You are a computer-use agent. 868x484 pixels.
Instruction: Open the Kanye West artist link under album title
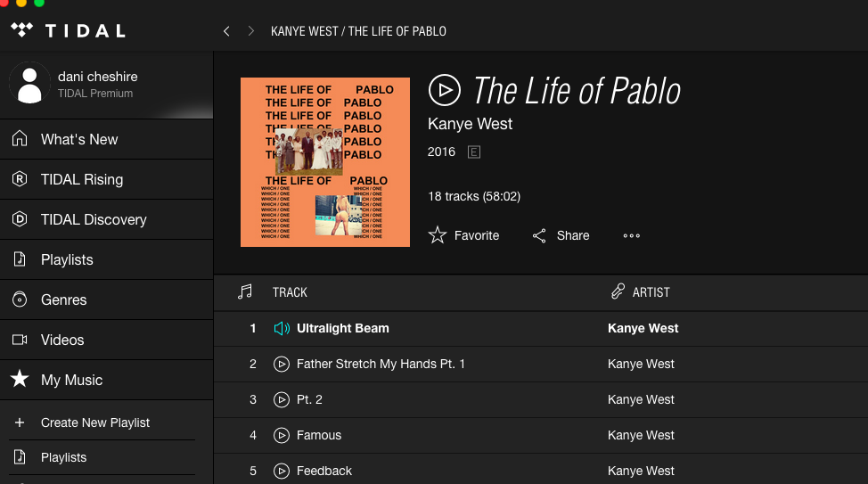coord(470,124)
